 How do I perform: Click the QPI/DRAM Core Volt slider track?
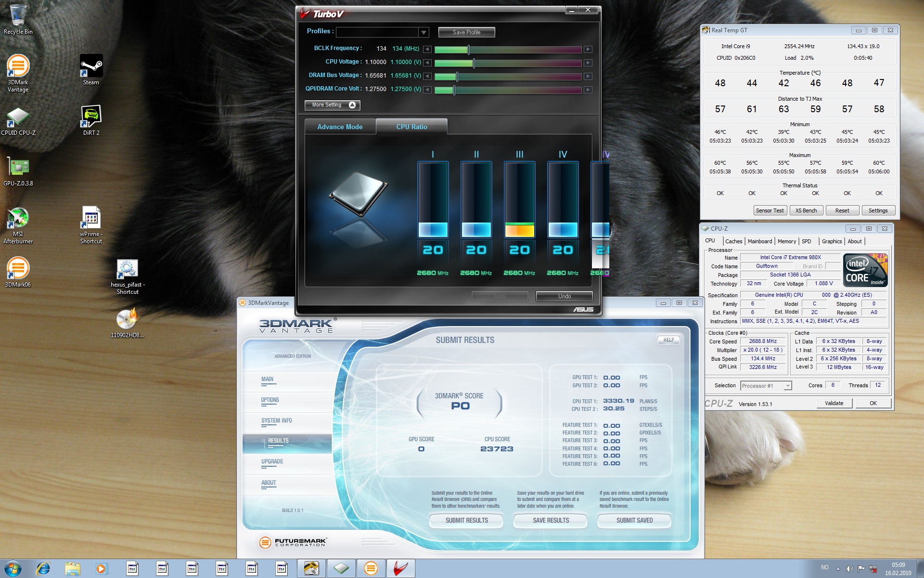(508, 90)
